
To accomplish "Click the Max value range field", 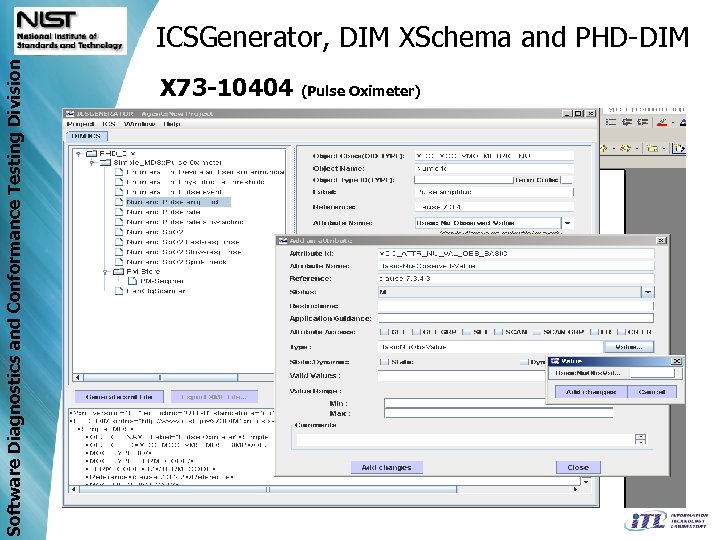I will pos(498,413).
